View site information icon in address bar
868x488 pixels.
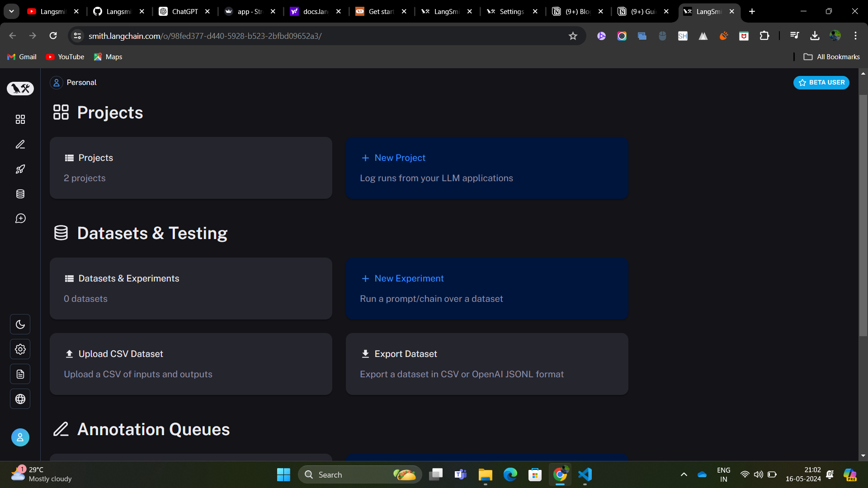pos(78,36)
